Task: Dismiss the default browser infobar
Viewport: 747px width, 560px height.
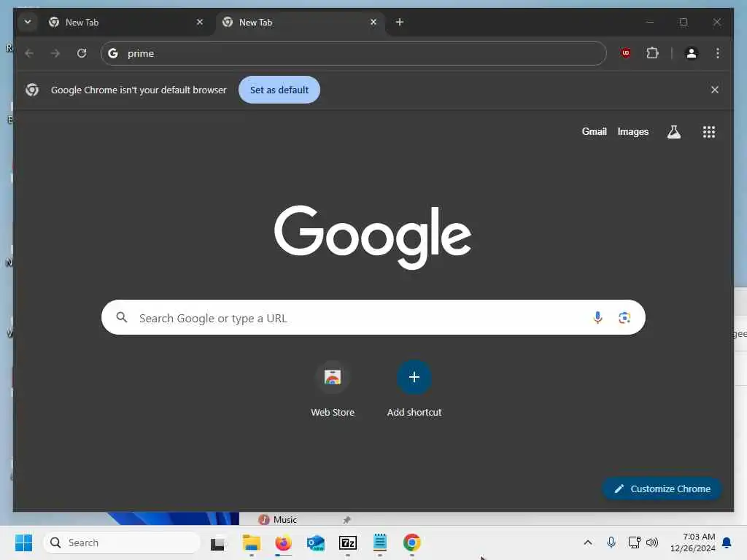Action: [x=715, y=90]
